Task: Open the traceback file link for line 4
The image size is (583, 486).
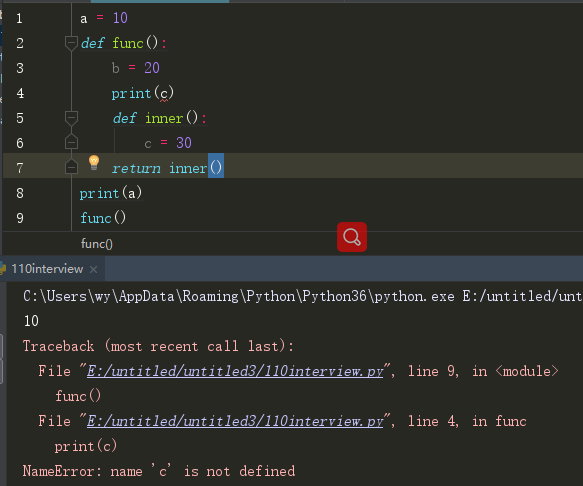Action: point(235,421)
